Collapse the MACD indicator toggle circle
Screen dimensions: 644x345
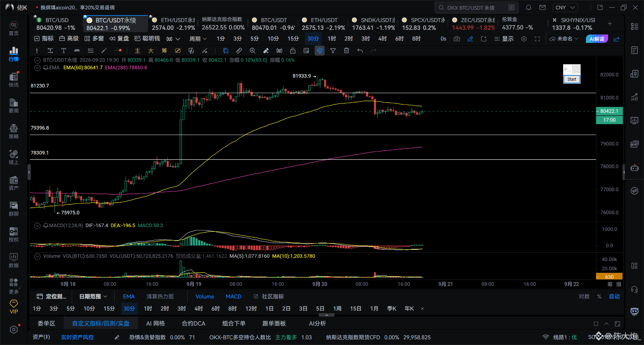(38, 226)
